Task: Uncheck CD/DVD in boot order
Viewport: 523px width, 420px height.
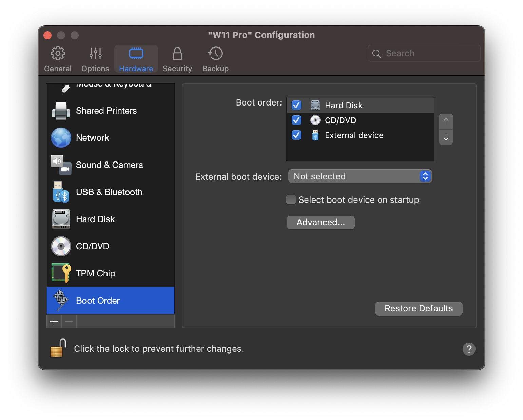Action: [x=296, y=120]
